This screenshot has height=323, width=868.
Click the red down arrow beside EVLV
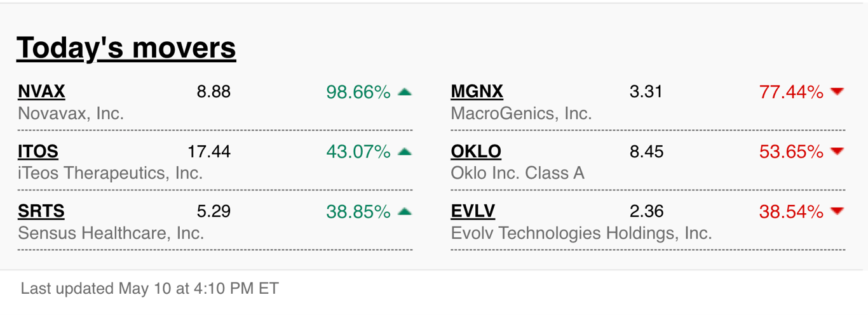837,211
